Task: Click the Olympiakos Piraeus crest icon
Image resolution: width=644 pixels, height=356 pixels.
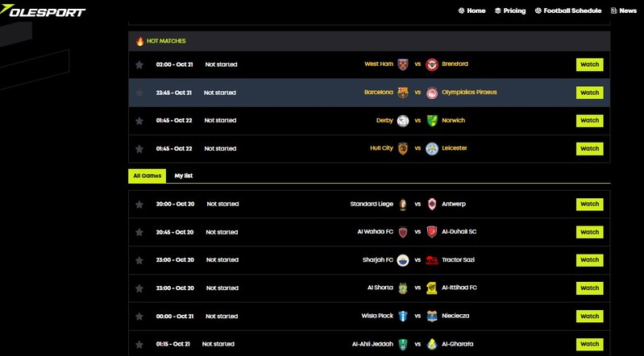Action: point(432,93)
